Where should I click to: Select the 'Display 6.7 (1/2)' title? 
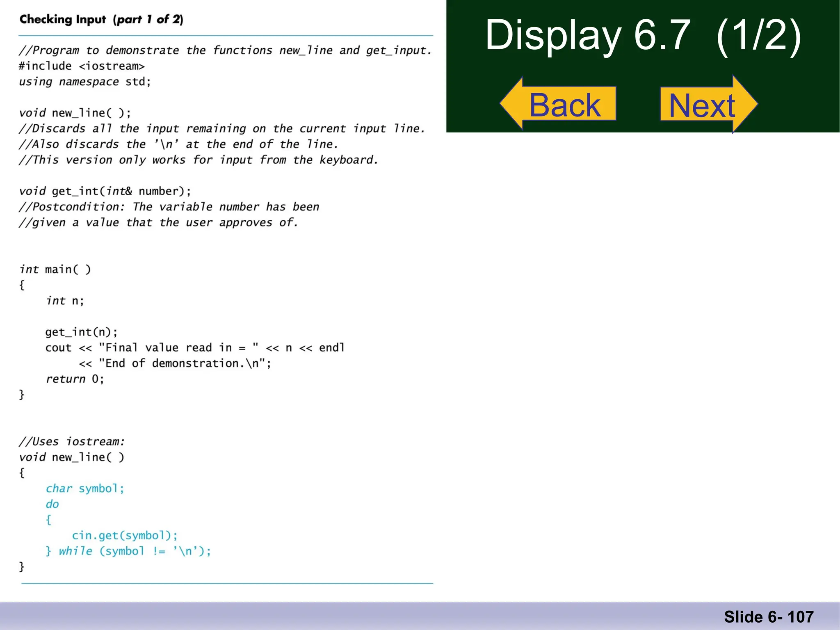point(643,36)
